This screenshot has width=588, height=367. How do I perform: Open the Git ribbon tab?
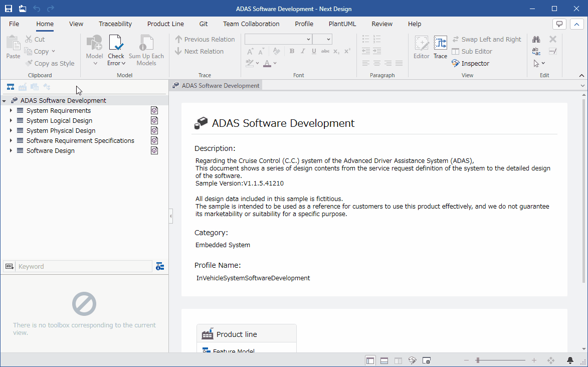203,24
